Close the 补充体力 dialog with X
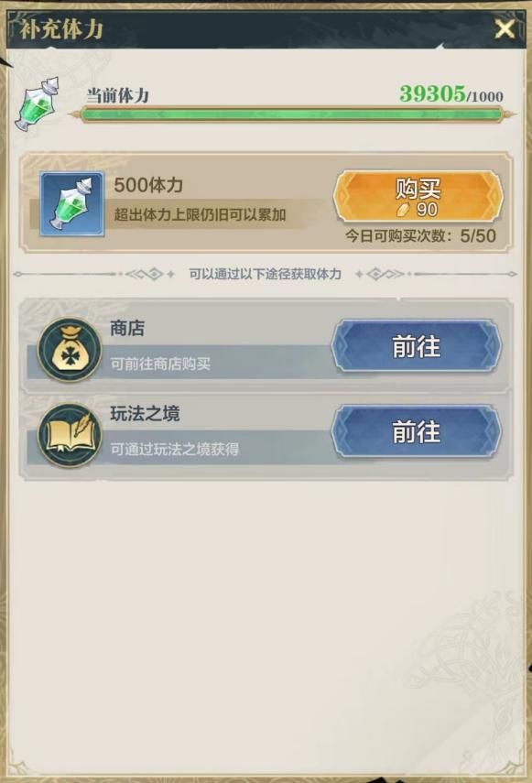Screen dimensions: 532x783 click(x=504, y=29)
